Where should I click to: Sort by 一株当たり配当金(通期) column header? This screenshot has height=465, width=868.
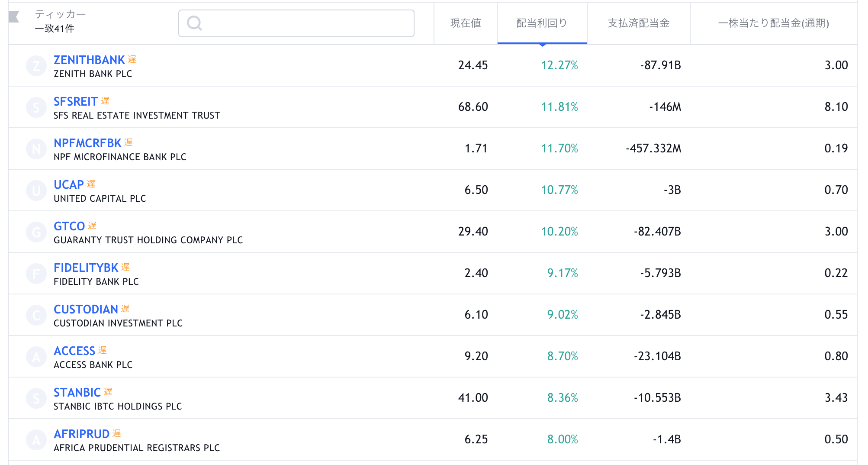coord(773,23)
